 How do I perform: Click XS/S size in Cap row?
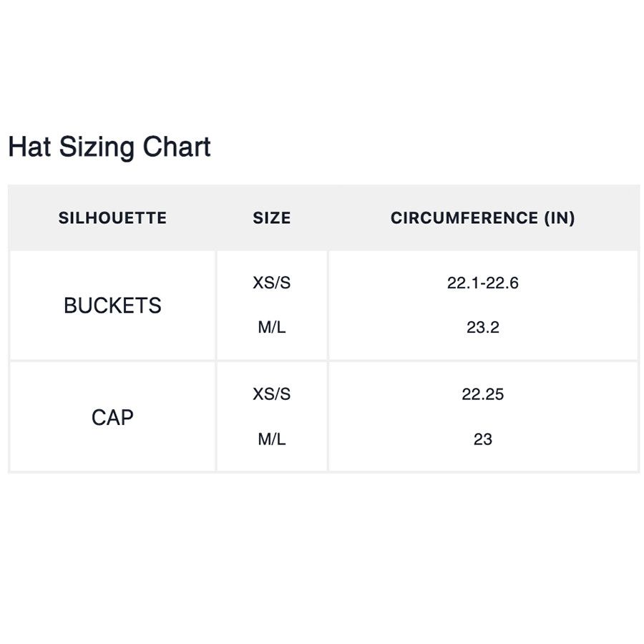pos(271,394)
